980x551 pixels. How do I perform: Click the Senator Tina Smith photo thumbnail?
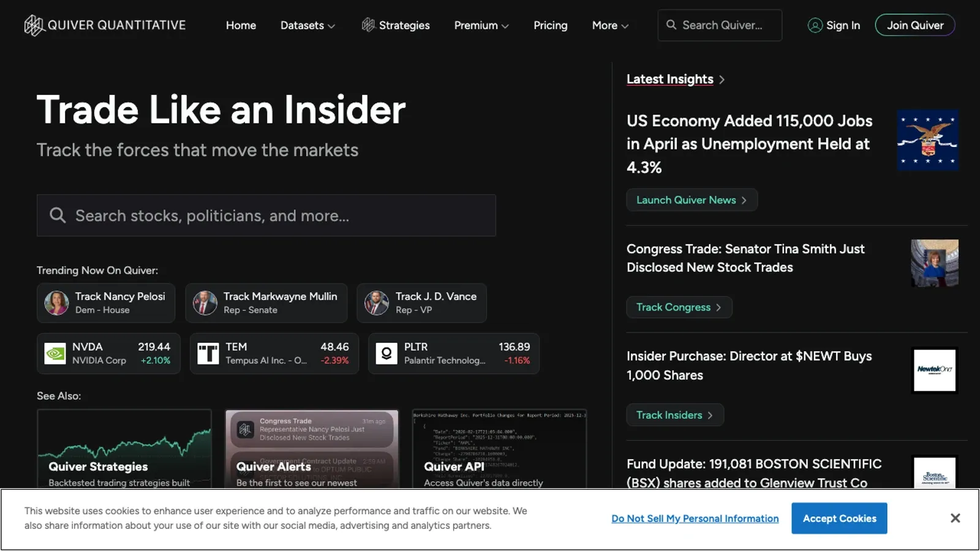(x=935, y=263)
